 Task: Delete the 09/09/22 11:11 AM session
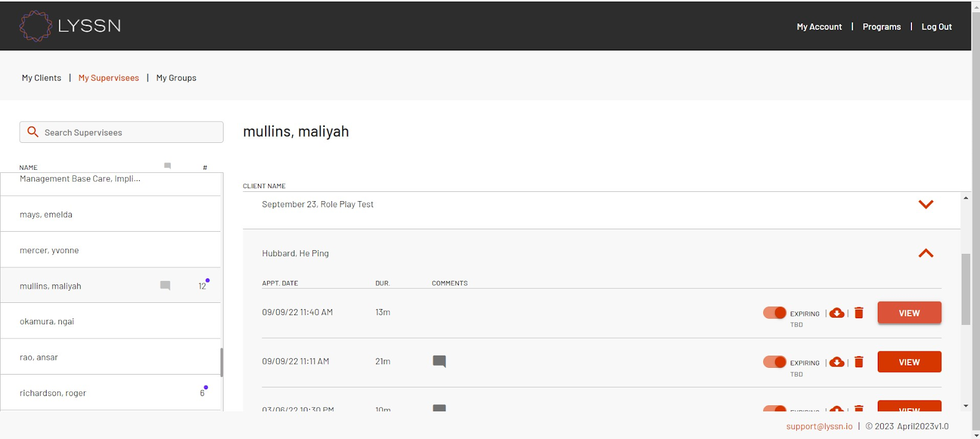[859, 362]
